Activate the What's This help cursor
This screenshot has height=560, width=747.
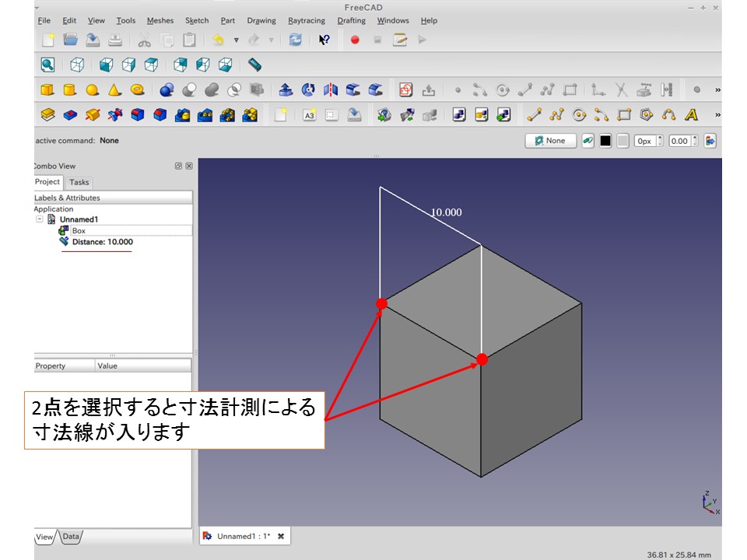click(x=324, y=40)
